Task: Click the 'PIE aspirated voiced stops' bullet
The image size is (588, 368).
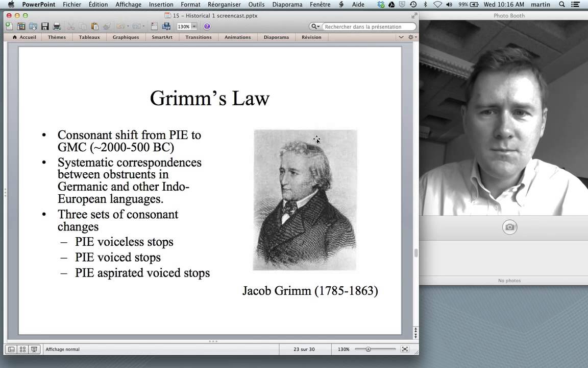Action: point(142,273)
